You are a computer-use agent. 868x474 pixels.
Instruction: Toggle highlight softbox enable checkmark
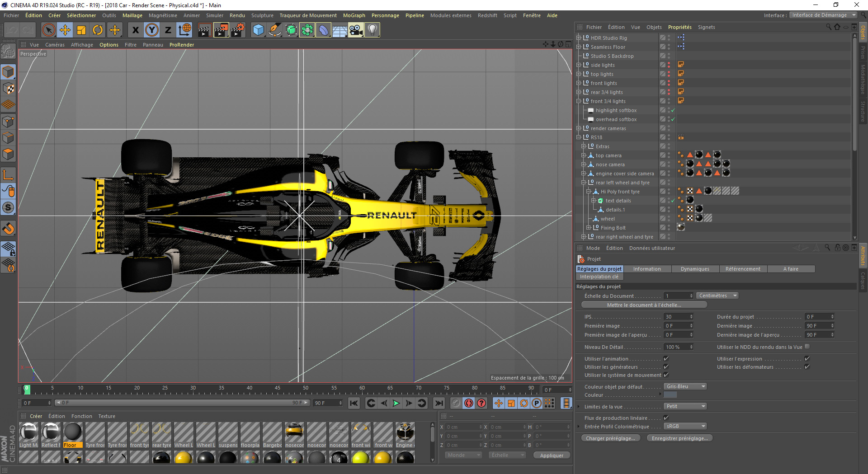click(673, 110)
